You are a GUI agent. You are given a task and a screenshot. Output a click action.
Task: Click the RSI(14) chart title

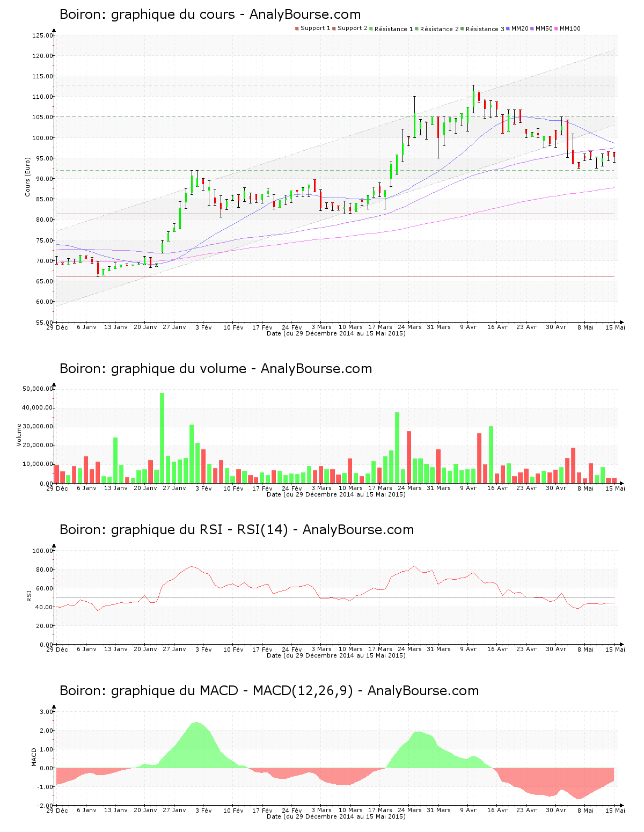coord(236,530)
